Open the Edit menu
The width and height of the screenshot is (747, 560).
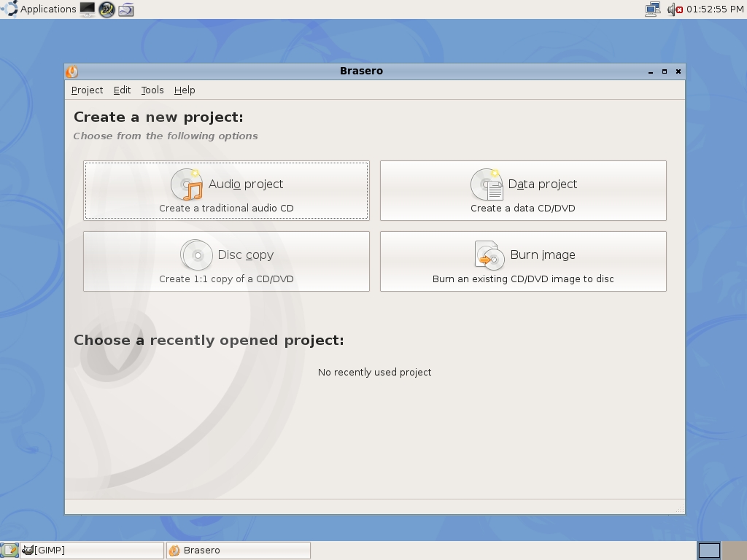pos(122,90)
